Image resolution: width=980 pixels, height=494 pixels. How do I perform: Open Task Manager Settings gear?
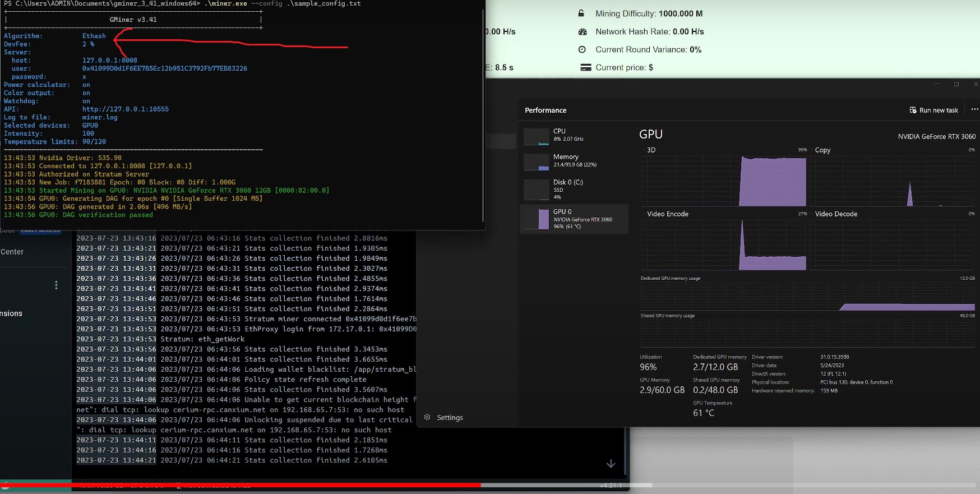[x=427, y=417]
